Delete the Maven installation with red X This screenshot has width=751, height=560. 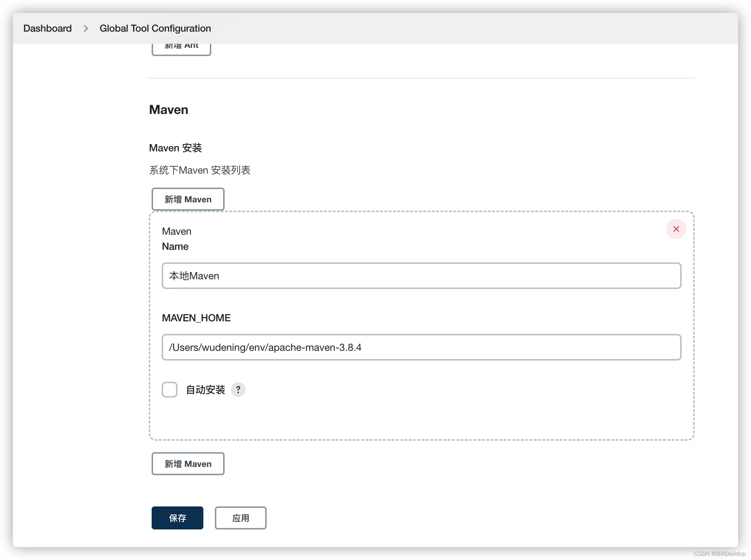[676, 229]
